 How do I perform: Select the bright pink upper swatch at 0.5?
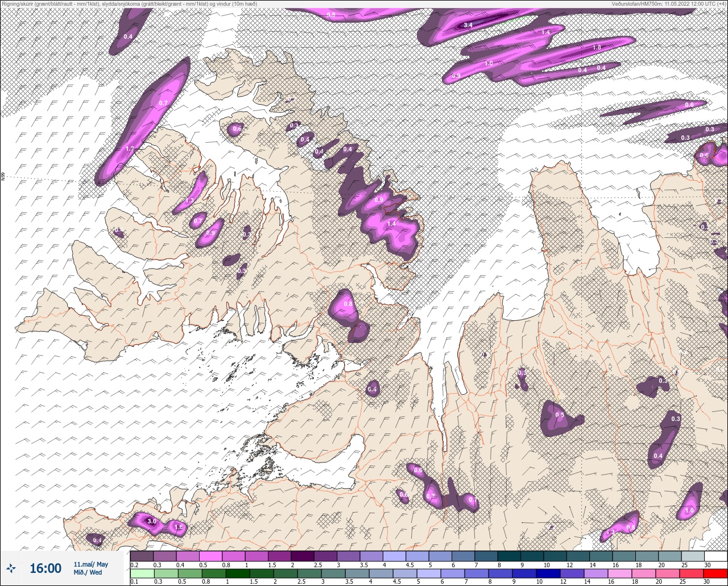(x=210, y=556)
